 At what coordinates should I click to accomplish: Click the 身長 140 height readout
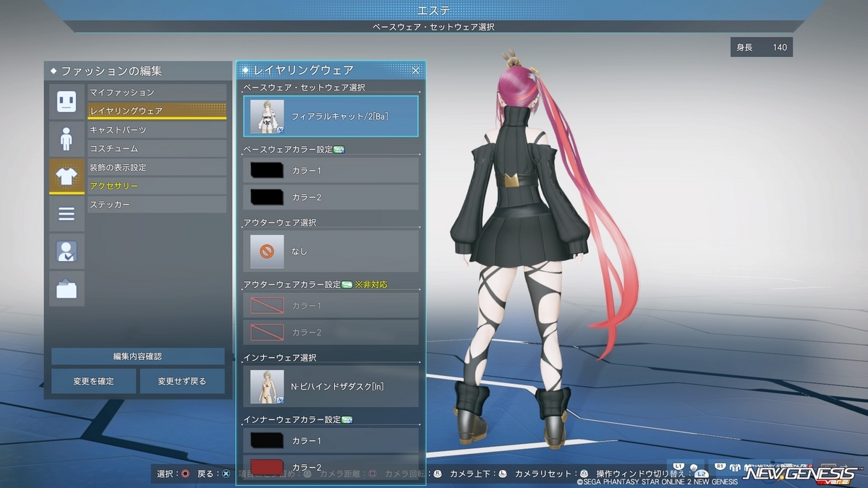pos(762,48)
